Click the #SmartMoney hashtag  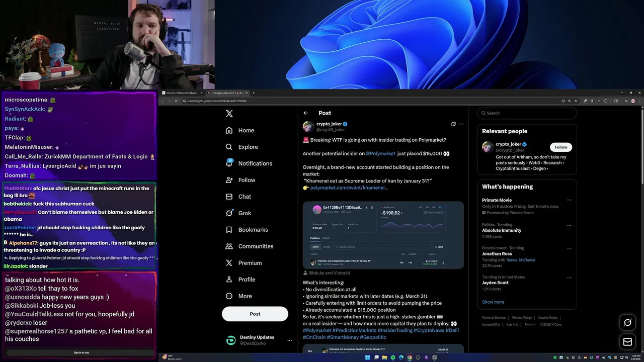343,337
